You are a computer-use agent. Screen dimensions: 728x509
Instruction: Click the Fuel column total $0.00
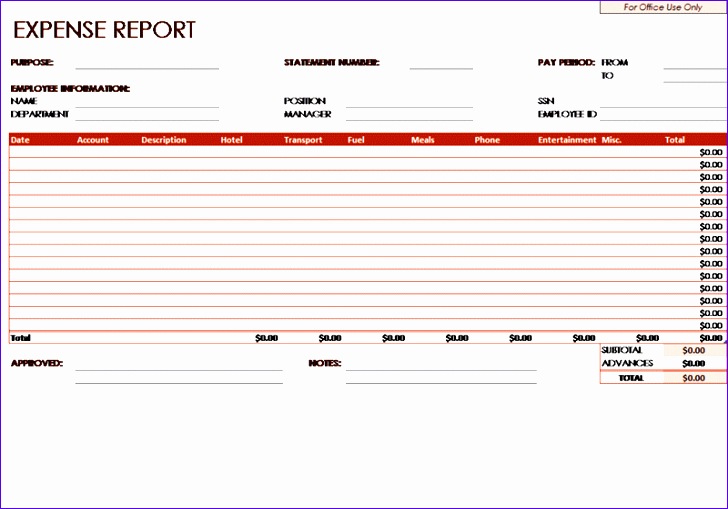[394, 338]
